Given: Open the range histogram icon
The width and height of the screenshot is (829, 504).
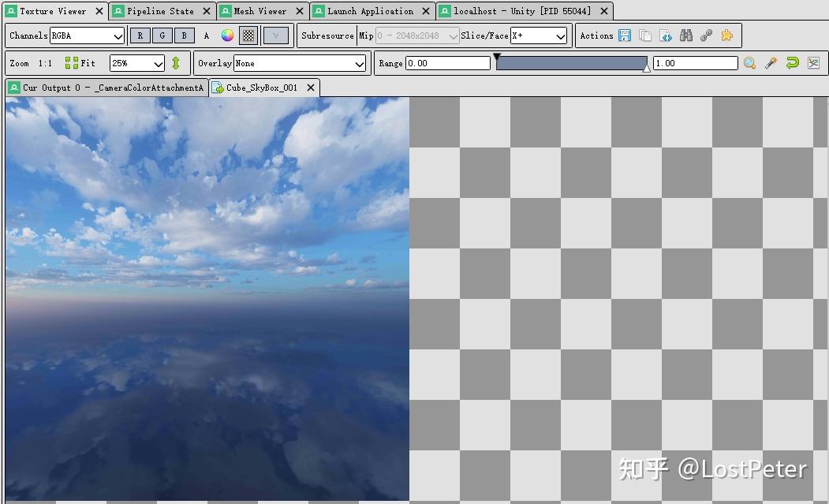Looking at the screenshot, I should click(x=813, y=63).
